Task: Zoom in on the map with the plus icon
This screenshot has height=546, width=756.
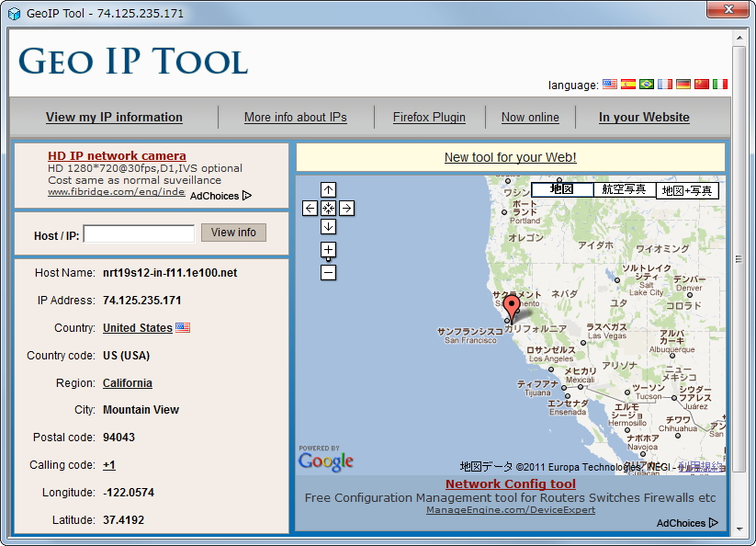Action: click(328, 249)
